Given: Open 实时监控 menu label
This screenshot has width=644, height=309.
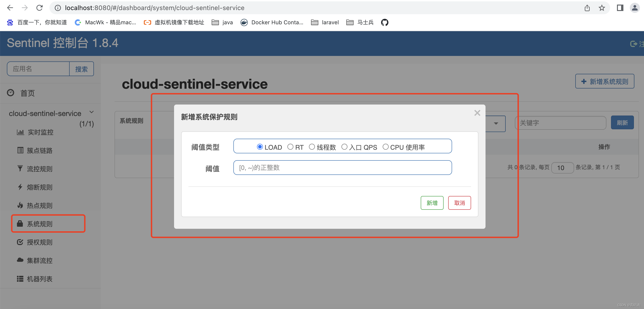Looking at the screenshot, I should pos(41,132).
